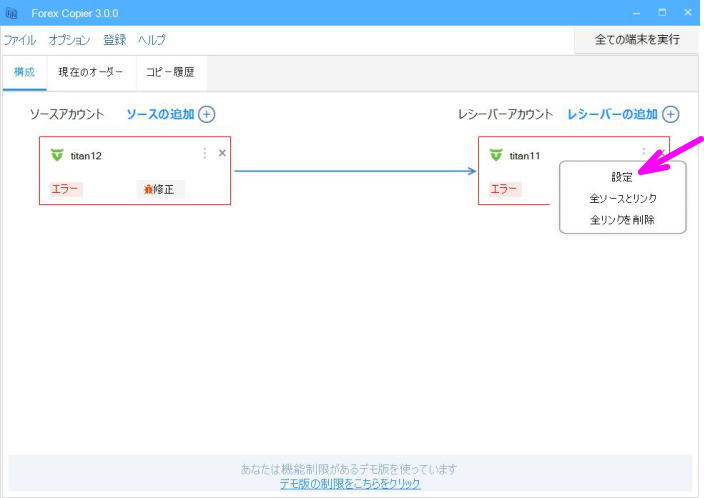Screen dimensions: 704x498
Task: Switch to the 現在のオーダー tab
Action: click(x=91, y=72)
